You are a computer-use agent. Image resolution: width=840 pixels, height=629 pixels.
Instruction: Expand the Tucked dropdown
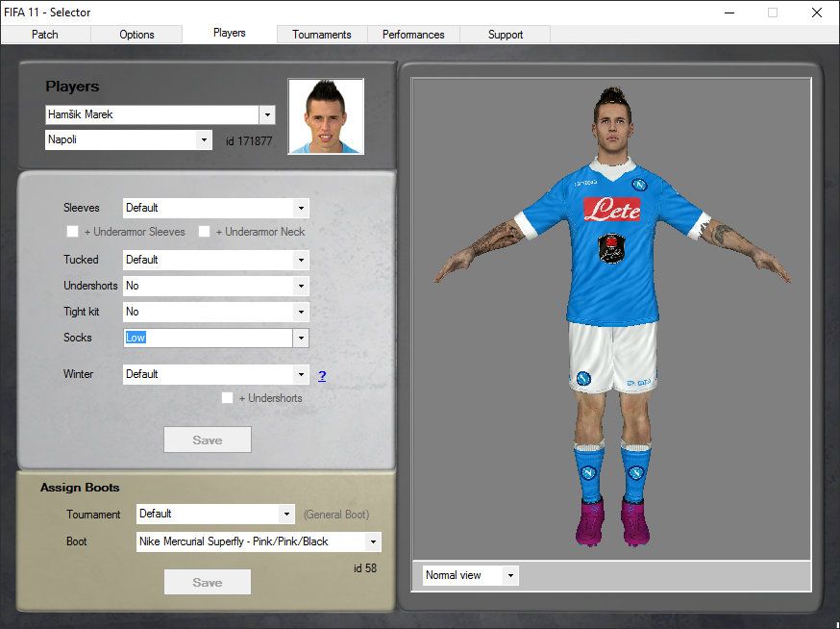300,260
